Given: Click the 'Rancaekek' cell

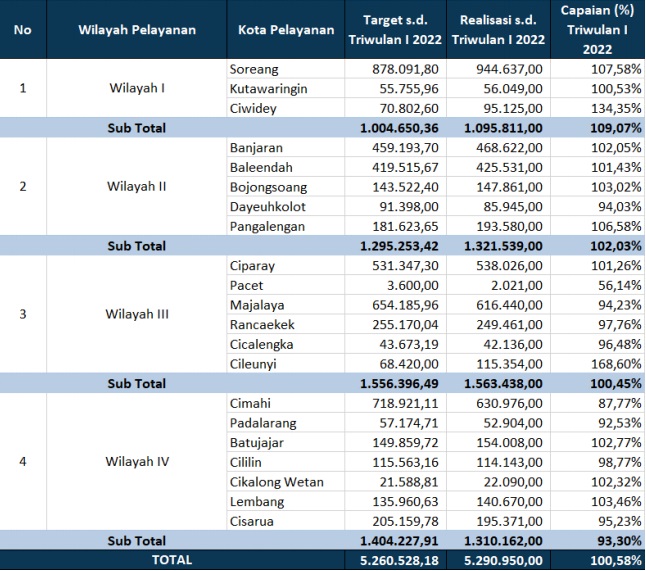Looking at the screenshot, I should (x=286, y=325).
